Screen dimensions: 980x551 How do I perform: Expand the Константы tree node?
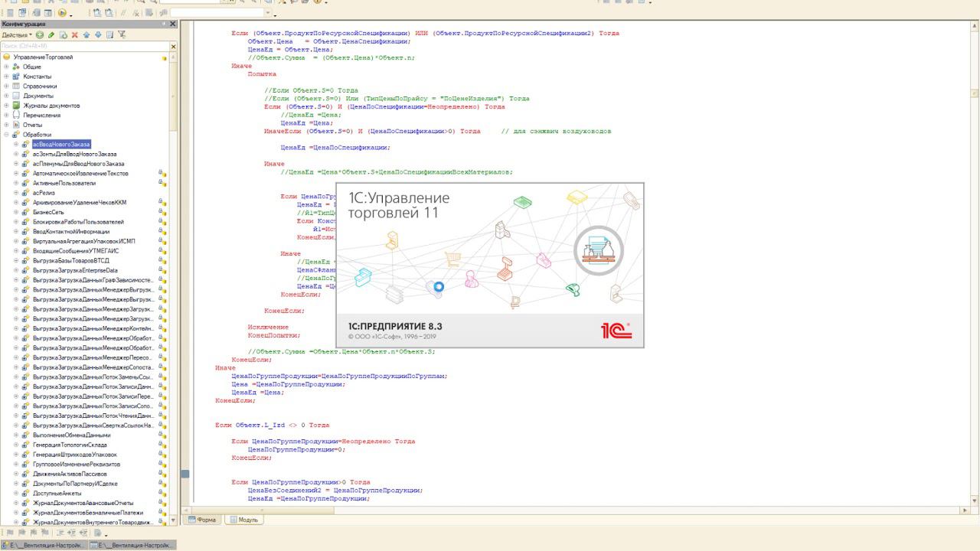click(x=6, y=77)
